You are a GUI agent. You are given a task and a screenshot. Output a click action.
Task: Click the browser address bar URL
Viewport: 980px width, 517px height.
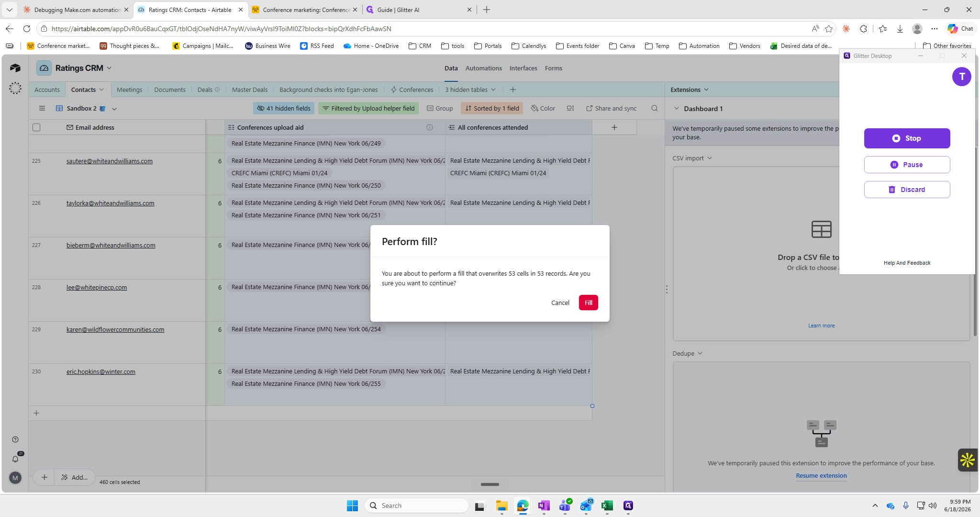pos(221,29)
